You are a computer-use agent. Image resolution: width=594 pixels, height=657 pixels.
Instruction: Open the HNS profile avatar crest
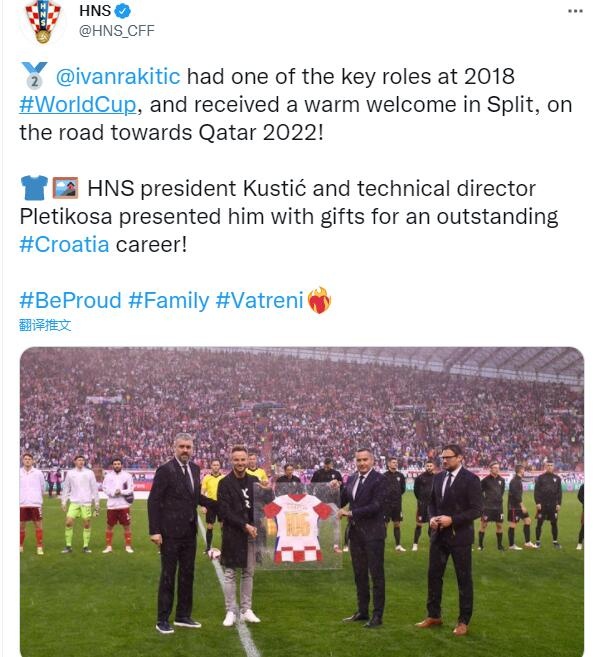tap(43, 21)
